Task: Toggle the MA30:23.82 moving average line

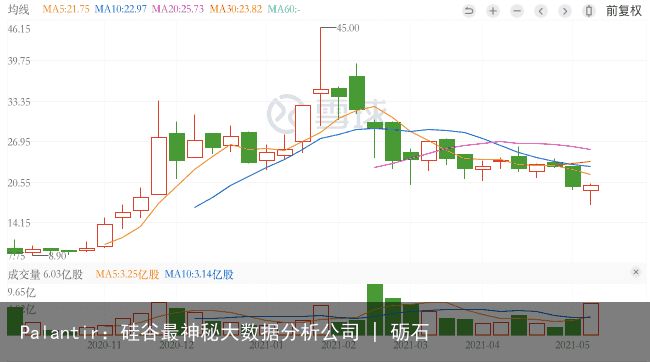Action: (x=235, y=9)
